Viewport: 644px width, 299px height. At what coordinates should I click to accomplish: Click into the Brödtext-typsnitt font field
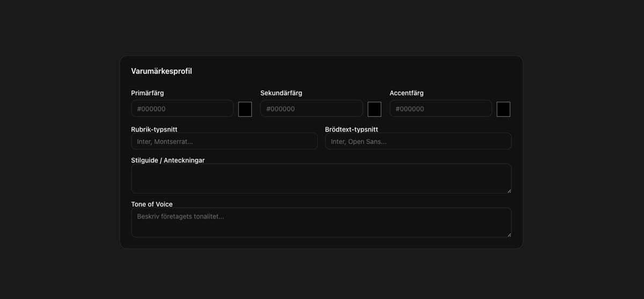tap(418, 141)
